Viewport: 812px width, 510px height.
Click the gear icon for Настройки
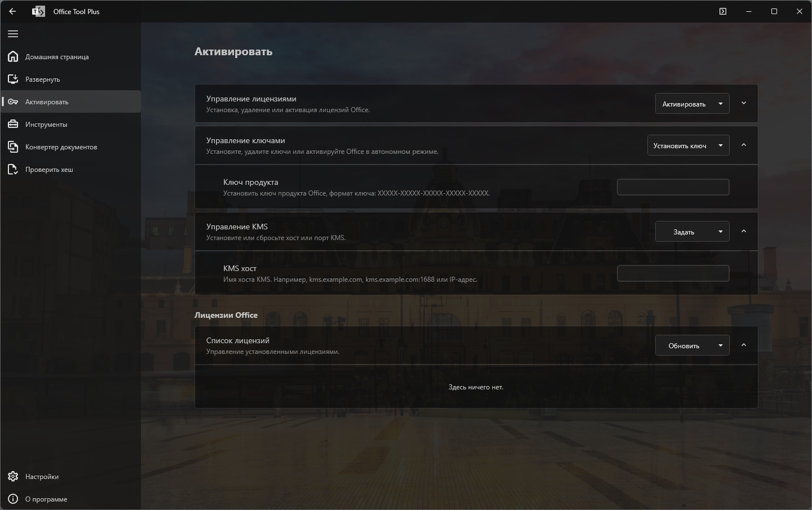(13, 476)
